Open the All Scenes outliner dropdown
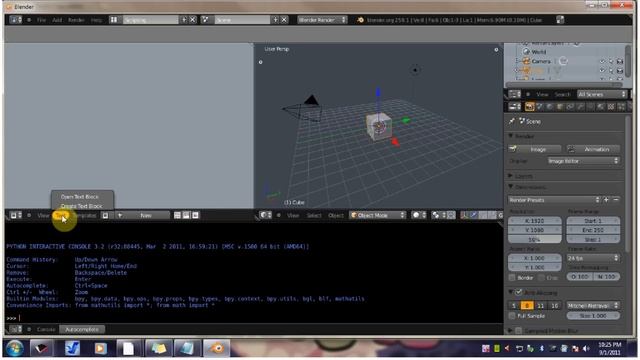640x360 pixels. (602, 94)
